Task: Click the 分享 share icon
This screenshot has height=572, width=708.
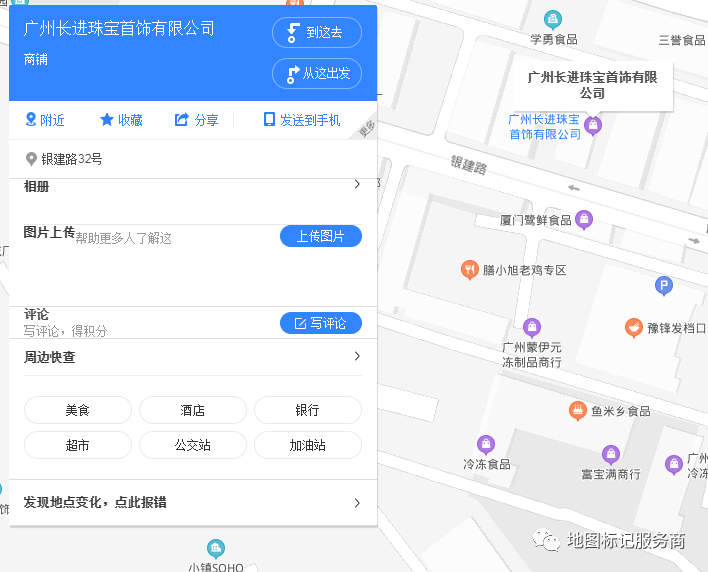Action: tap(182, 120)
